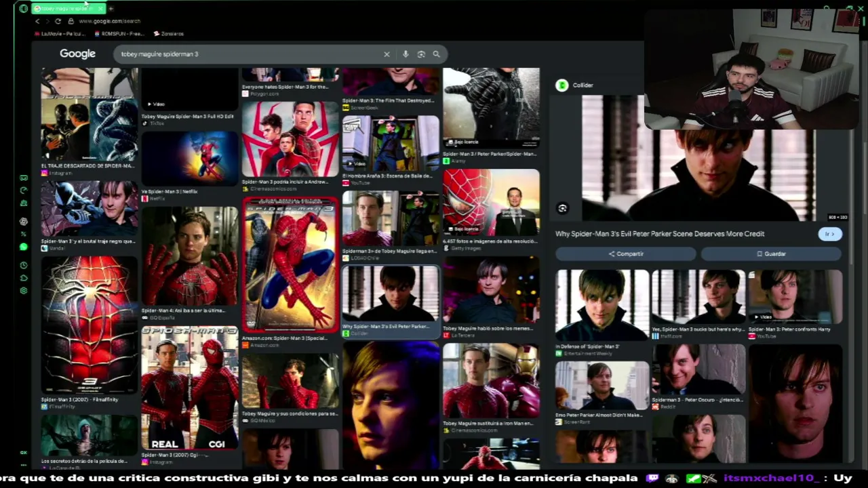Screen dimensions: 868x488
Task: Open the sidebar settings gear
Action: pos(24,291)
